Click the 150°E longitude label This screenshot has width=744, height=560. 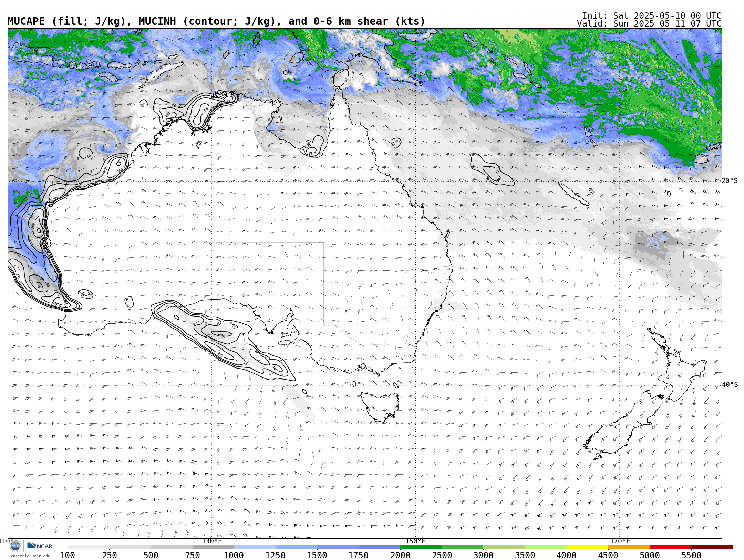click(416, 541)
